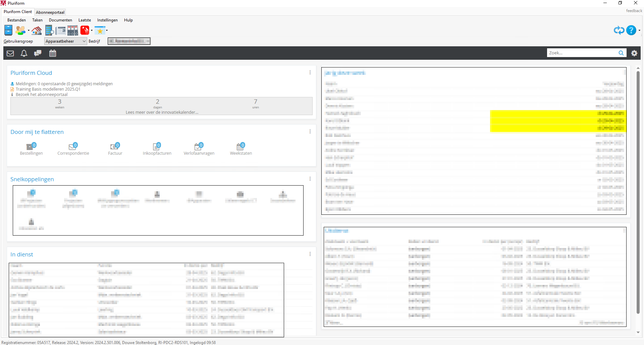
Task: Click the Registratienummer status bar text
Action: point(108,343)
